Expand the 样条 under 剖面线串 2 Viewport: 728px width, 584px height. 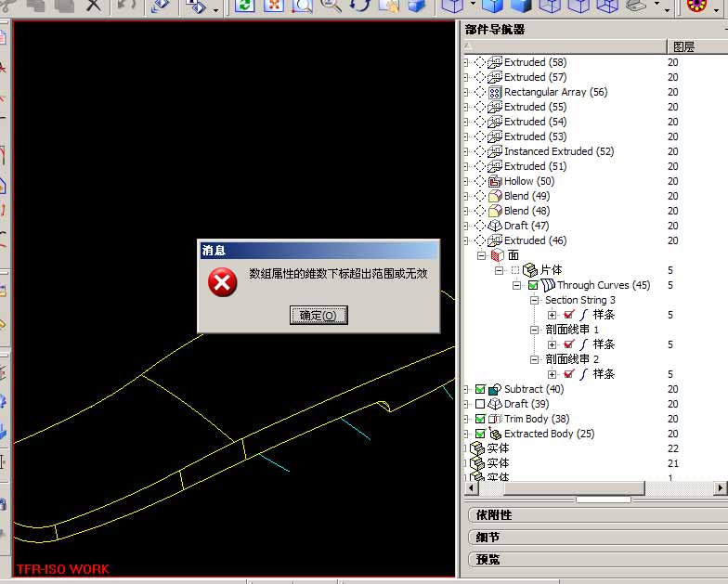click(552, 374)
